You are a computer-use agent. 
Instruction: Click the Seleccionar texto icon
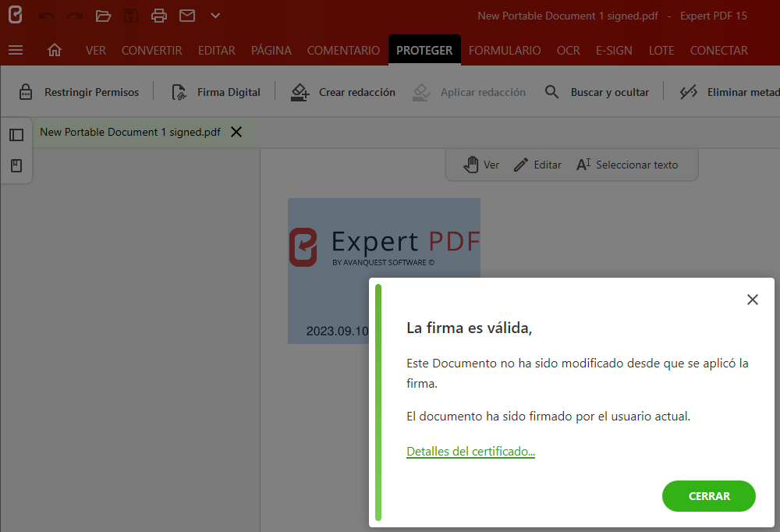[x=583, y=165]
